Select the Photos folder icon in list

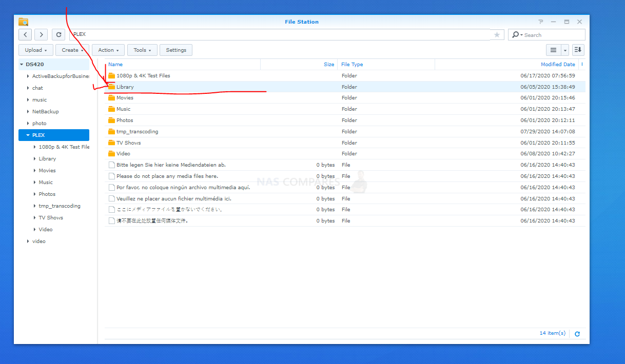click(111, 120)
